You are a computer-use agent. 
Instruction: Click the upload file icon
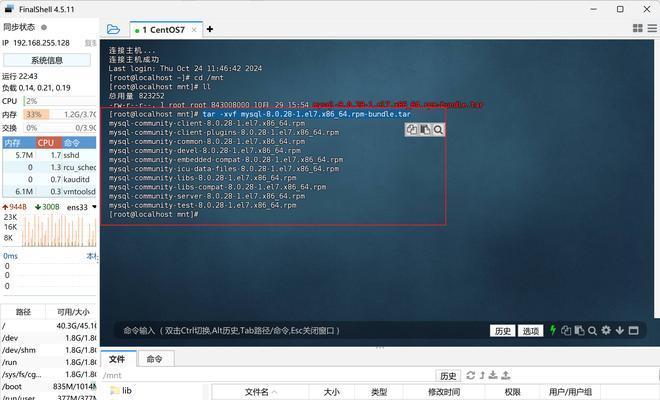tap(506, 375)
